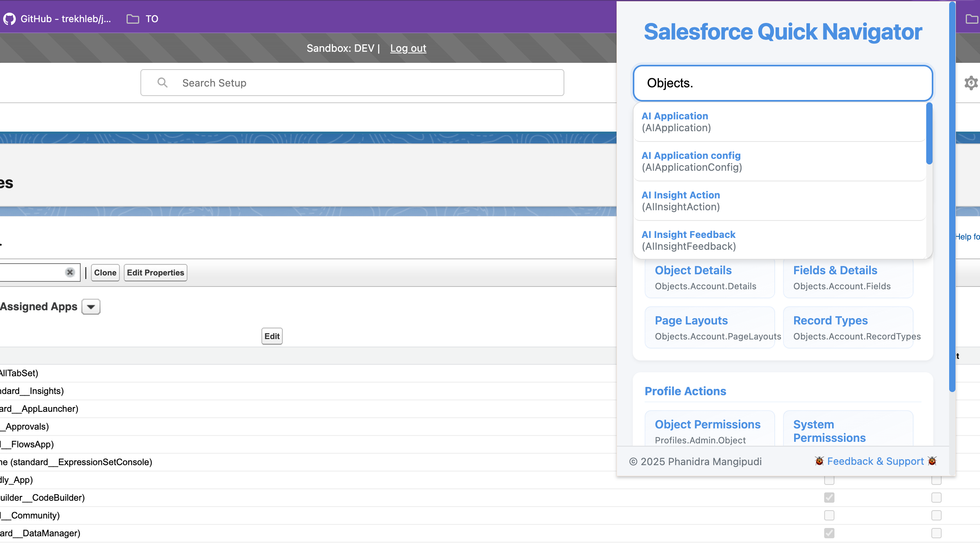
Task: Focus the Search Setup field
Action: click(x=352, y=83)
